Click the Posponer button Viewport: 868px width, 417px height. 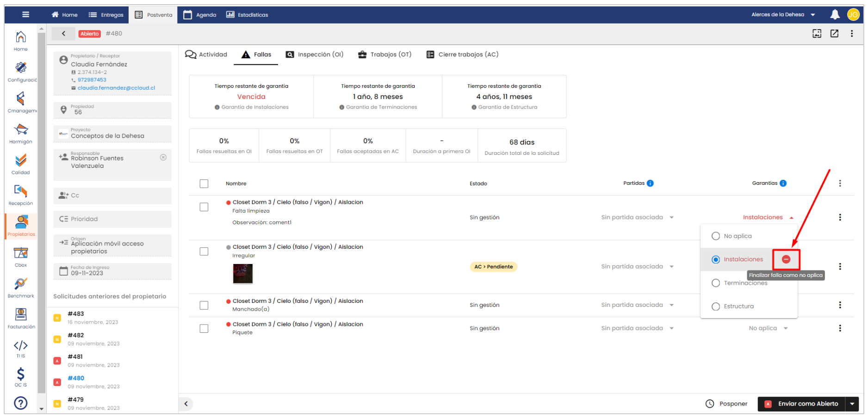tap(726, 404)
